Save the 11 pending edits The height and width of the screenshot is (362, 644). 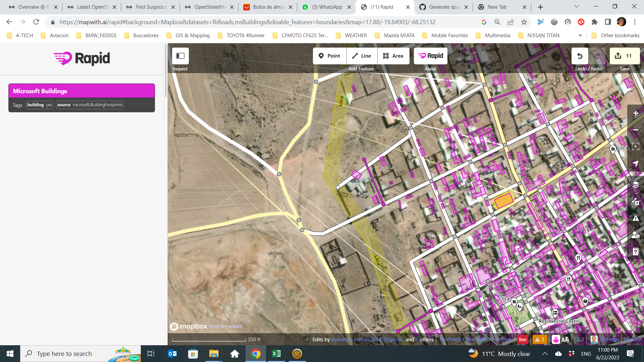point(624,56)
